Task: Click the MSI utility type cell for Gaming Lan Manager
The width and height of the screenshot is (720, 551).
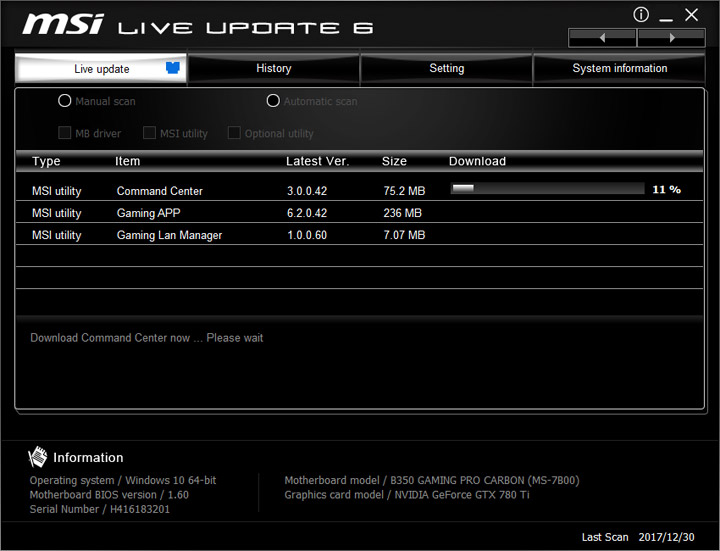Action: coord(56,235)
